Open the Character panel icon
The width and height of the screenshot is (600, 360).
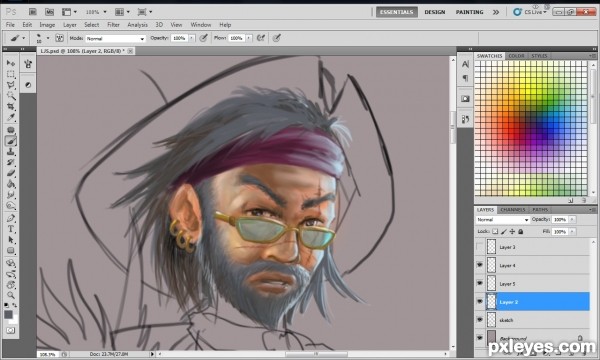465,64
